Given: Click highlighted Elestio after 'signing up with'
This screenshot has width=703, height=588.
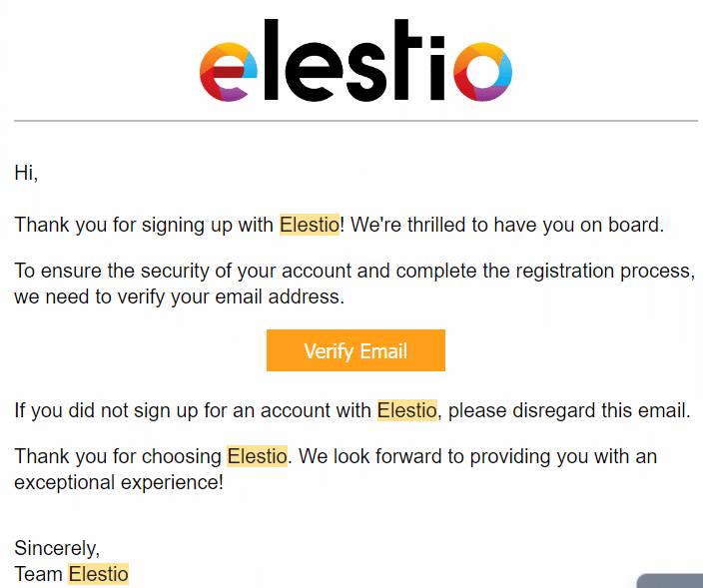Looking at the screenshot, I should pos(310,225).
